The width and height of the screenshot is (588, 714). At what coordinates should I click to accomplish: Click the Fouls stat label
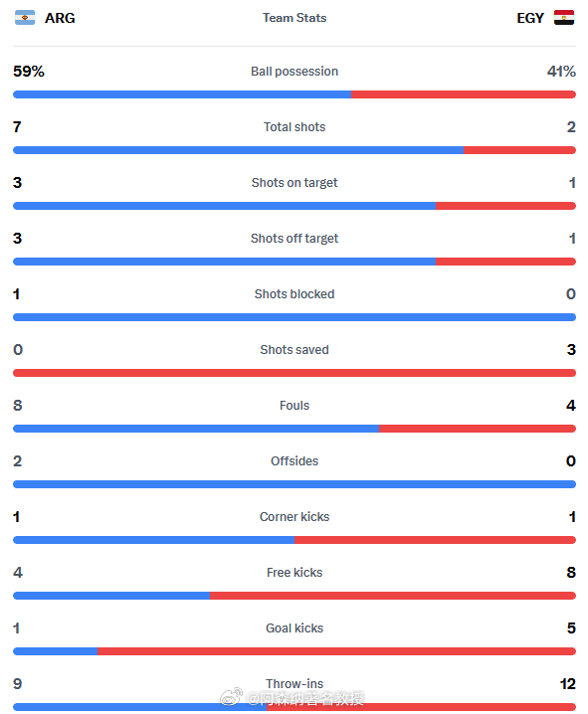tap(294, 406)
